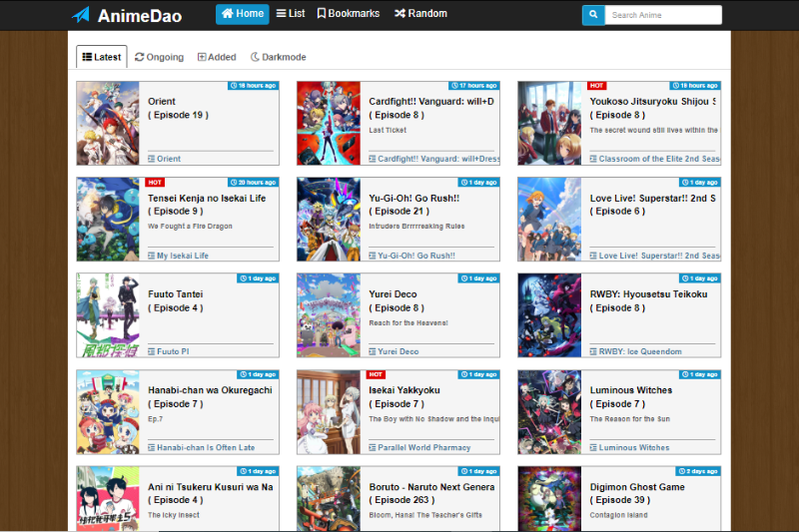
Task: Click the HOT badge on Youkoso Jitsuryoku card
Action: click(596, 86)
